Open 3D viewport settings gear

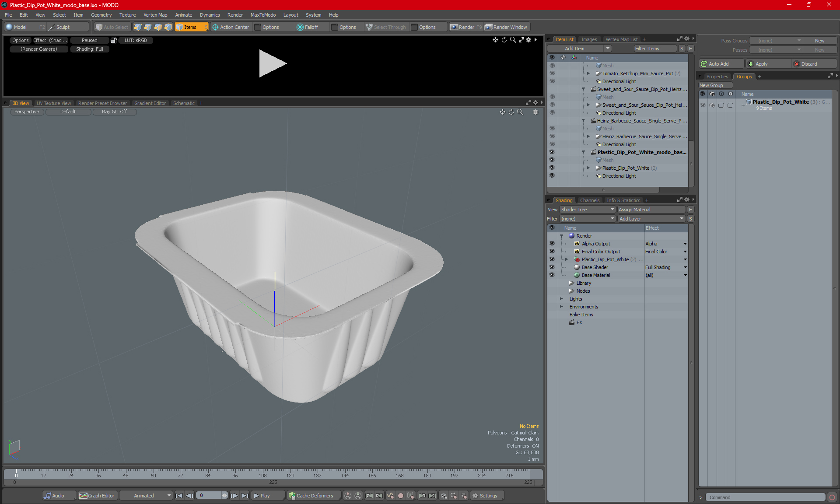(x=535, y=112)
